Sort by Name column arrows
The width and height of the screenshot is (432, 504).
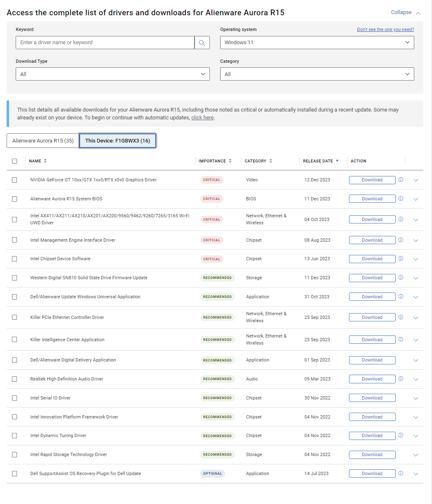tap(45, 161)
